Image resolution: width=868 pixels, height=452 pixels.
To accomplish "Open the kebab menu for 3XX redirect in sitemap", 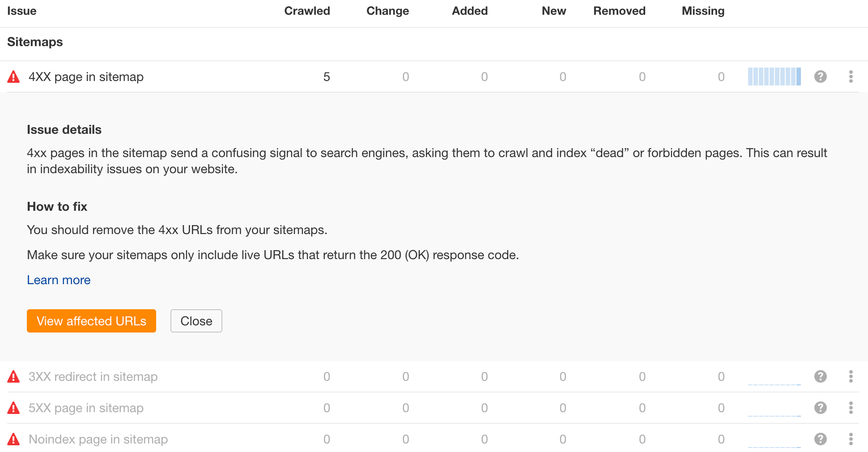I will point(851,376).
